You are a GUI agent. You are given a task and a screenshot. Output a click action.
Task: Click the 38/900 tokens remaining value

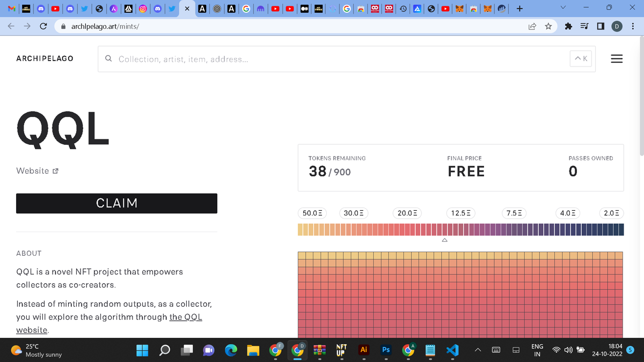330,172
